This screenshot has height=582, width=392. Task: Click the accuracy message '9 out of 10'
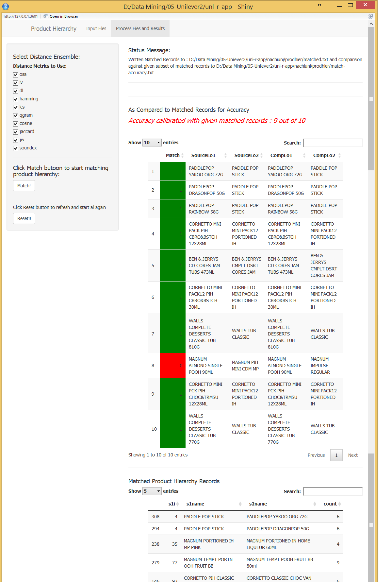pos(289,121)
